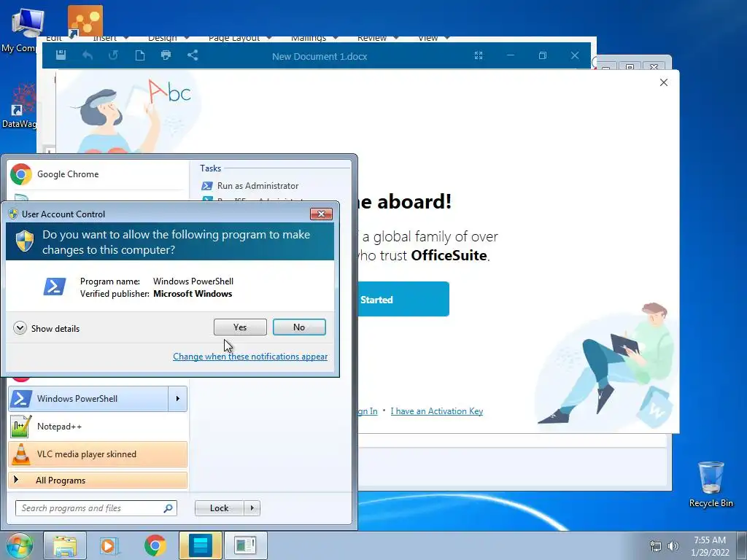Click the Windows PowerShell icon in UAC dialog

coord(54,287)
